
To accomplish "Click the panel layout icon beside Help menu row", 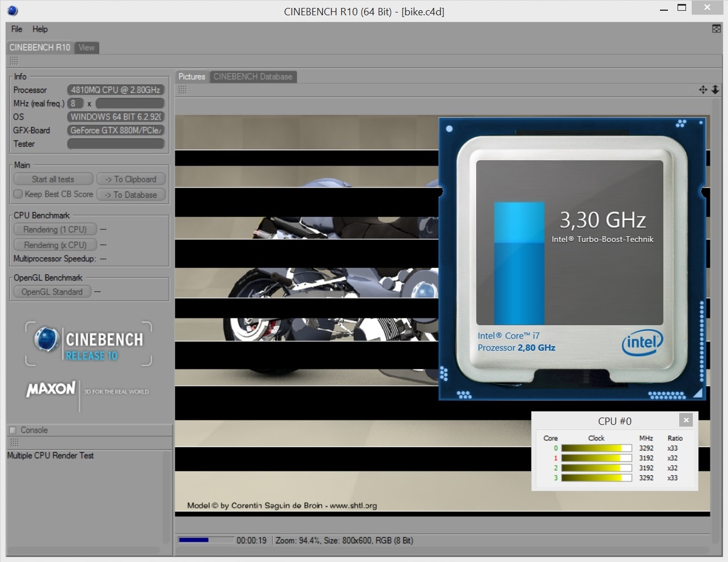I will pyautogui.click(x=717, y=29).
